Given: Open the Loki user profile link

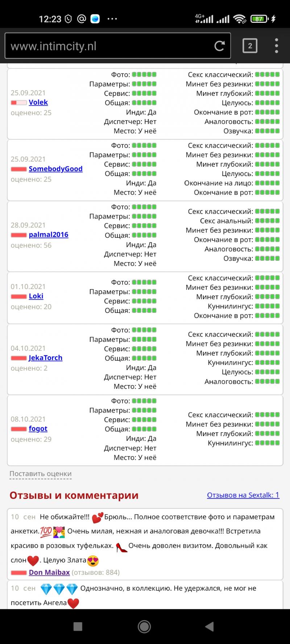Looking at the screenshot, I should coord(36,296).
